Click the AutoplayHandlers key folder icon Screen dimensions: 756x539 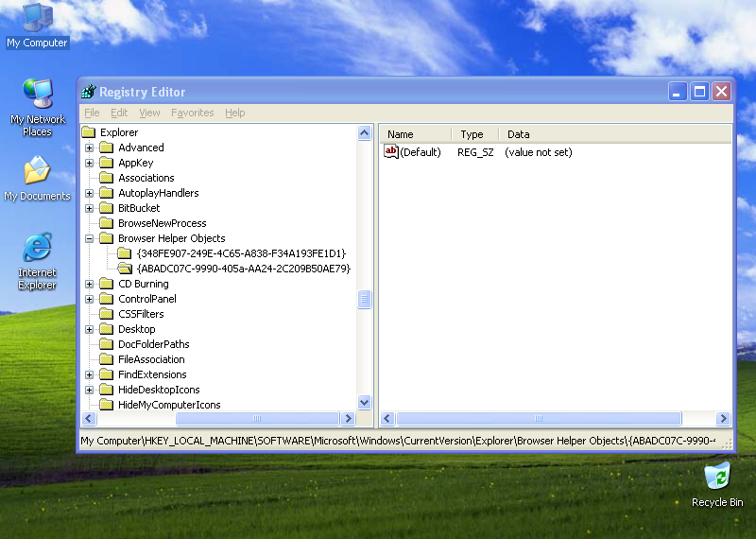tap(107, 193)
